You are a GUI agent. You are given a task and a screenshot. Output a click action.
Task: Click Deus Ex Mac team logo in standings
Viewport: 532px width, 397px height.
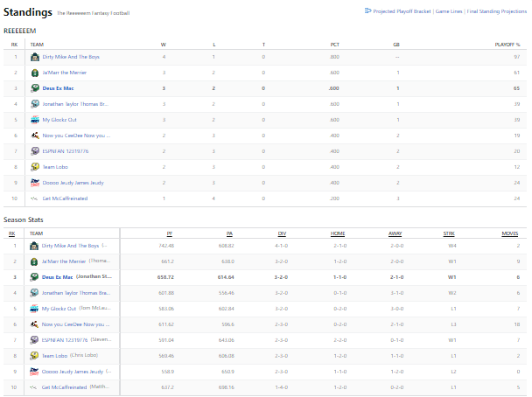pyautogui.click(x=35, y=88)
